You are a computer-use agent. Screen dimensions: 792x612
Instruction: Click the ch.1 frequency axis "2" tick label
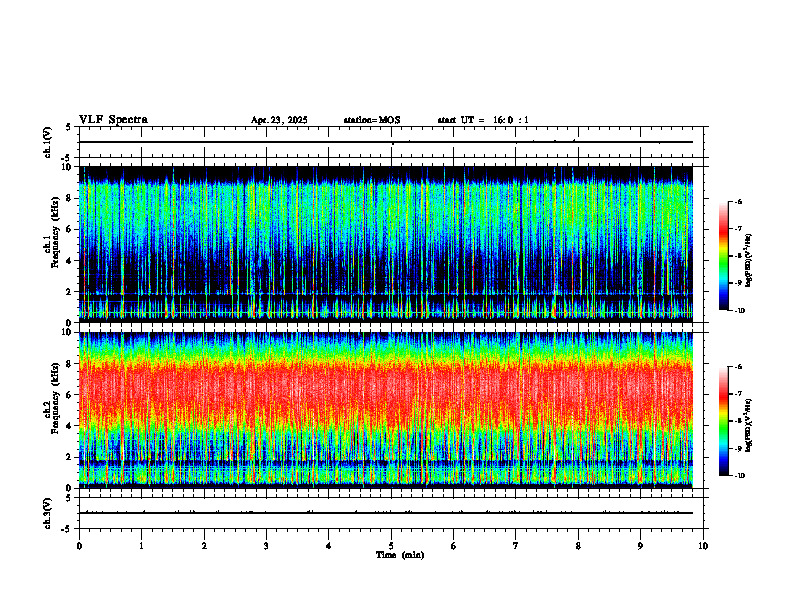point(69,291)
